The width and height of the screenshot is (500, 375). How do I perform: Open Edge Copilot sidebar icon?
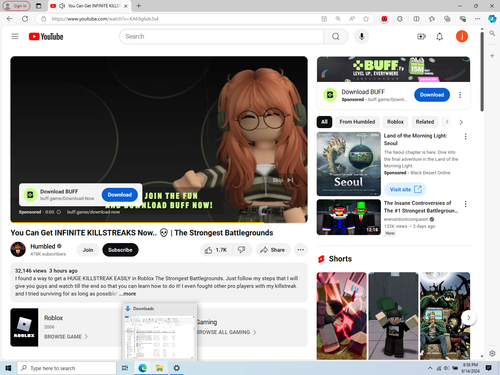click(x=492, y=19)
